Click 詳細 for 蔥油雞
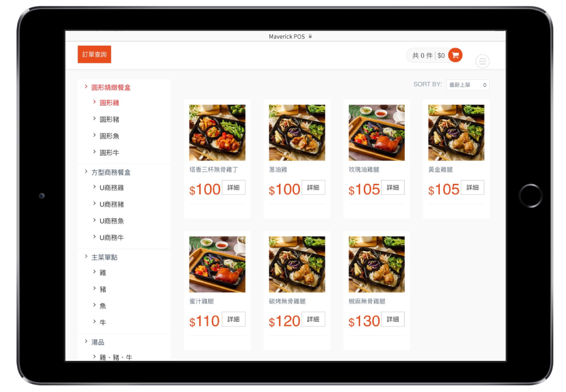Image resolution: width=566 pixels, height=392 pixels. 314,188
